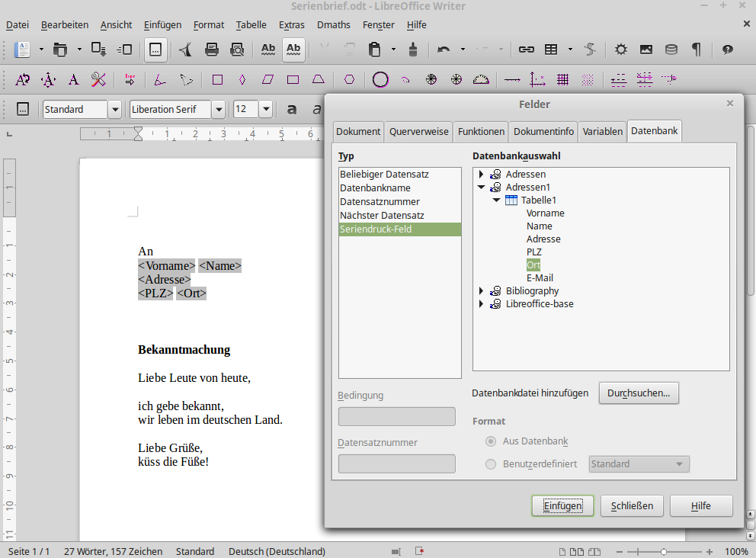
Task: Click the zoom slider in status bar
Action: [664, 551]
